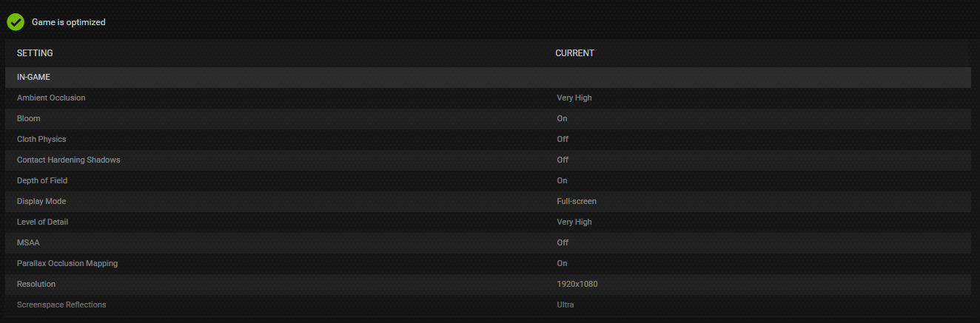Image resolution: width=980 pixels, height=323 pixels.
Task: Click the SETTING column header
Action: click(x=35, y=53)
